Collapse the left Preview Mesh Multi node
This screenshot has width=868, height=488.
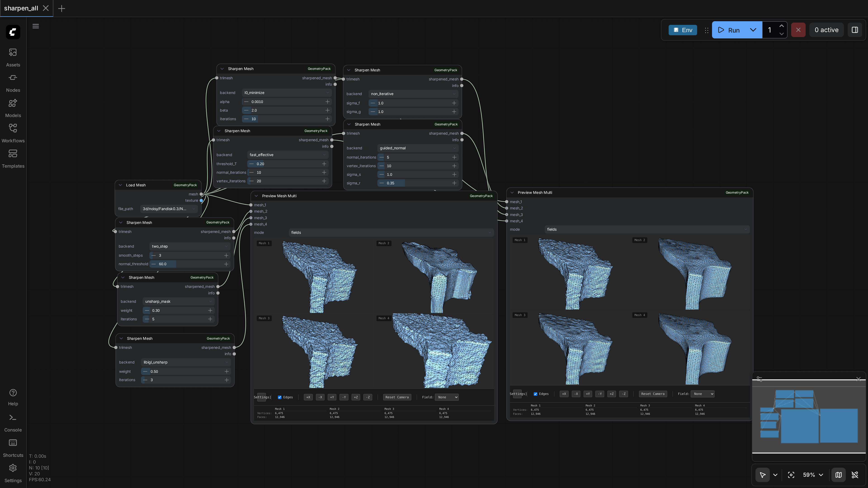(256, 196)
